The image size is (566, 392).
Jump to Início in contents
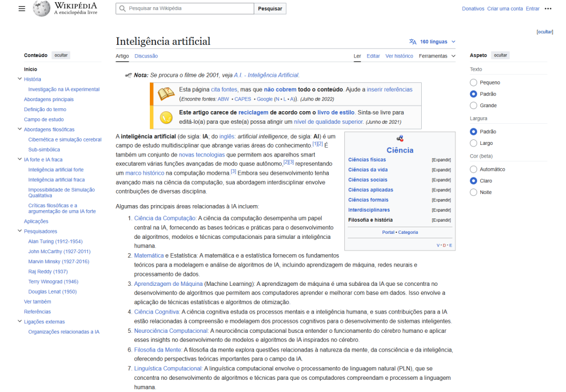click(31, 69)
